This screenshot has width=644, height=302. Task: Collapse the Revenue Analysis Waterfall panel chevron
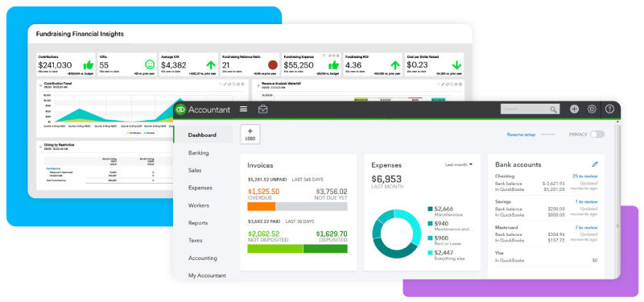tap(258, 85)
